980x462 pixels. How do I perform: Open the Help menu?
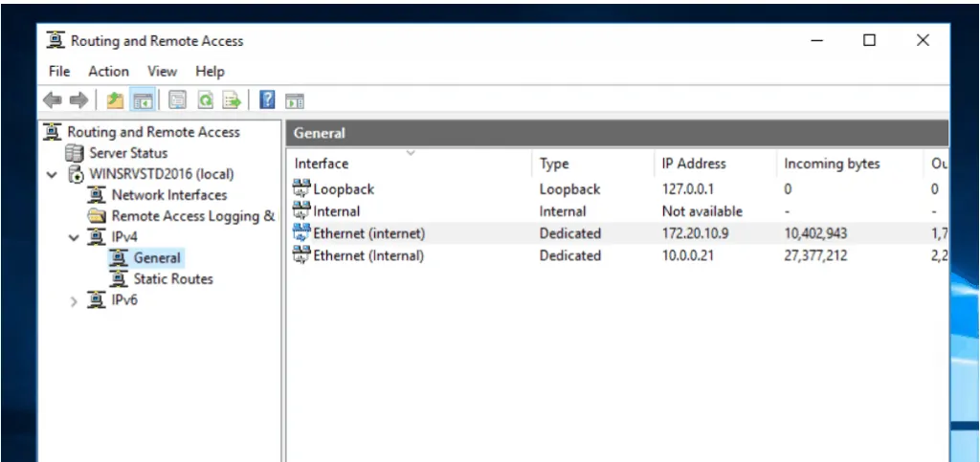coord(210,71)
